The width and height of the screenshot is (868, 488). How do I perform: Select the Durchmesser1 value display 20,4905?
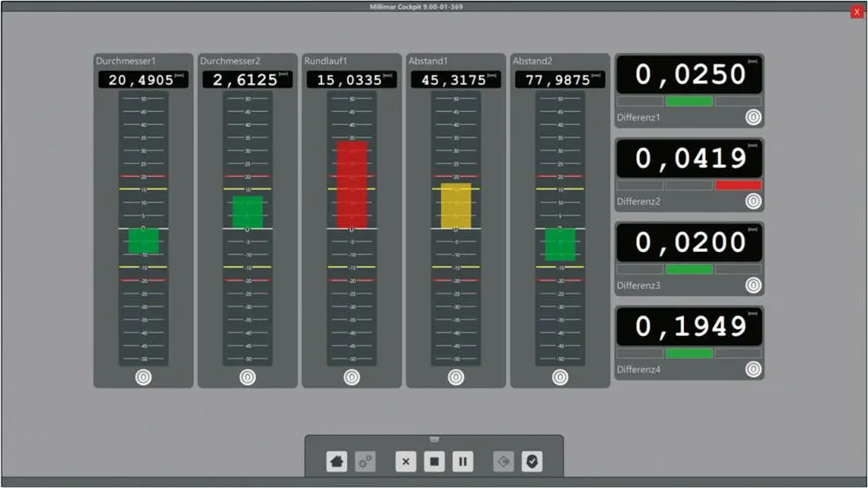click(x=143, y=80)
